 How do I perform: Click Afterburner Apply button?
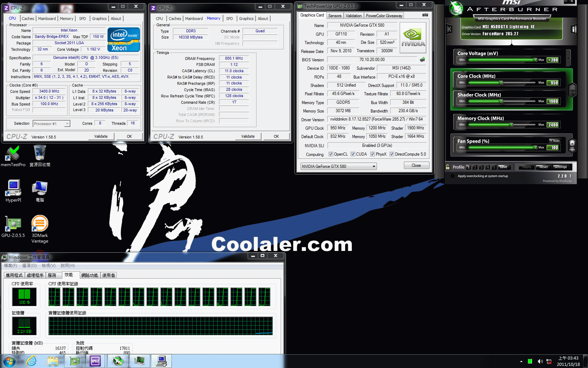click(526, 167)
